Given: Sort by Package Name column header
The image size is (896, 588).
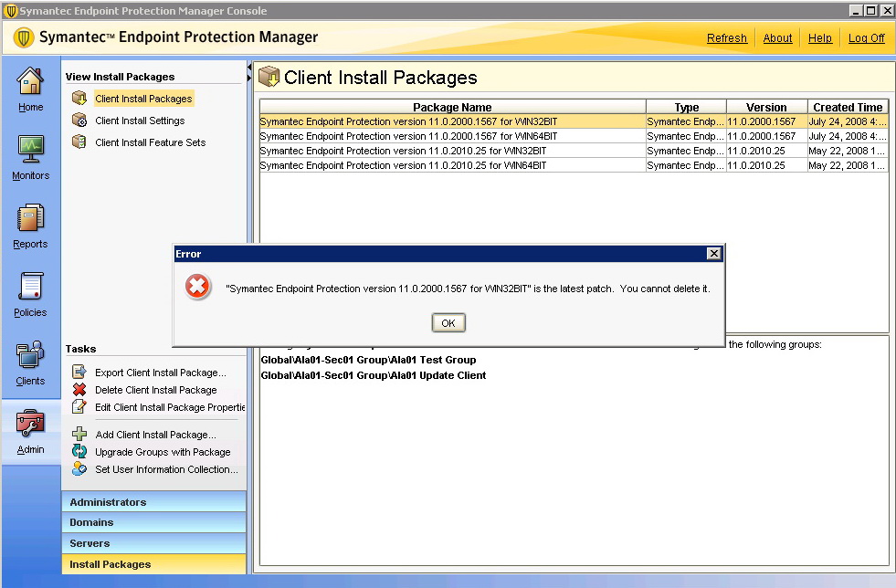Looking at the screenshot, I should tap(453, 107).
